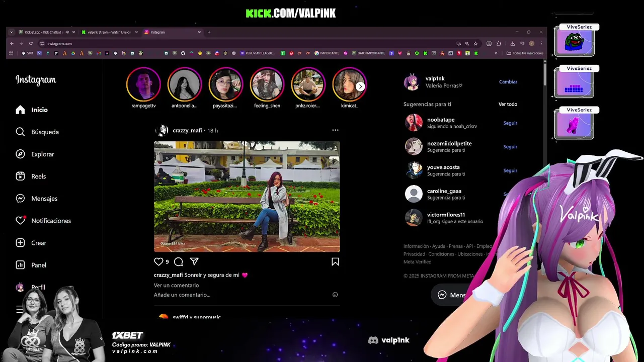Open Búsqueda search in sidebar

(x=37, y=132)
